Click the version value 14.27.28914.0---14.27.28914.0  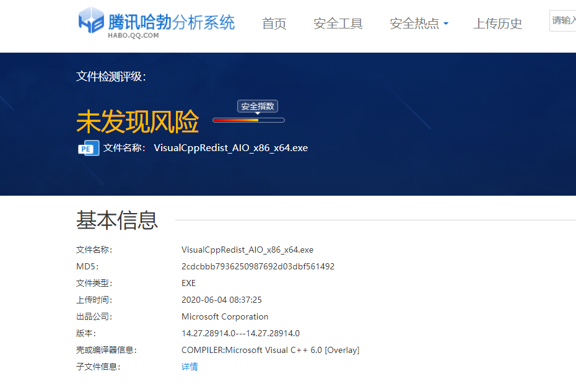point(240,333)
